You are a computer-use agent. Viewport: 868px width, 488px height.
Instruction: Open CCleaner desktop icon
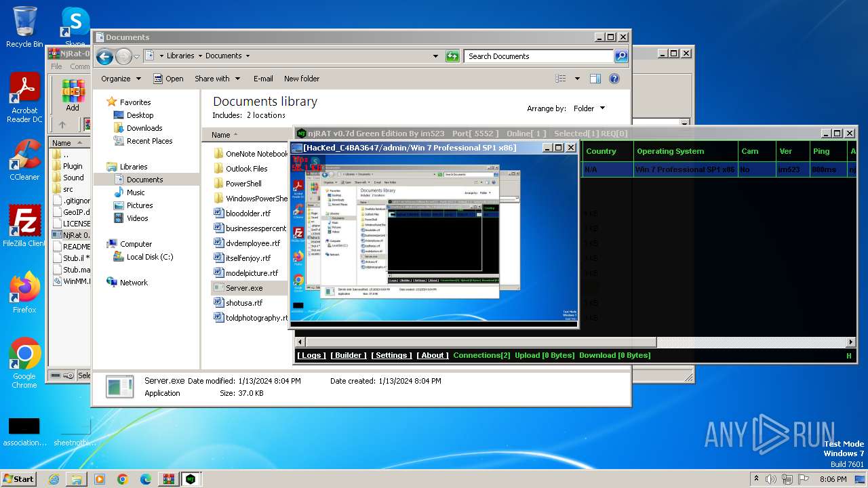[24, 160]
